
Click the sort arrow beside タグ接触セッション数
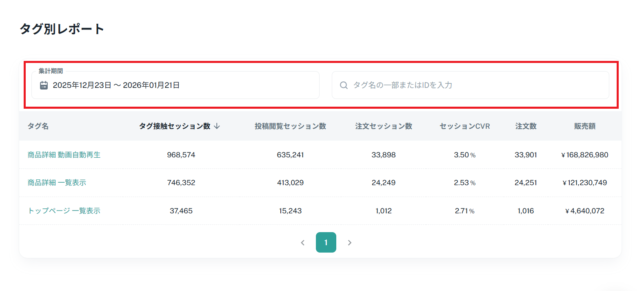click(217, 126)
